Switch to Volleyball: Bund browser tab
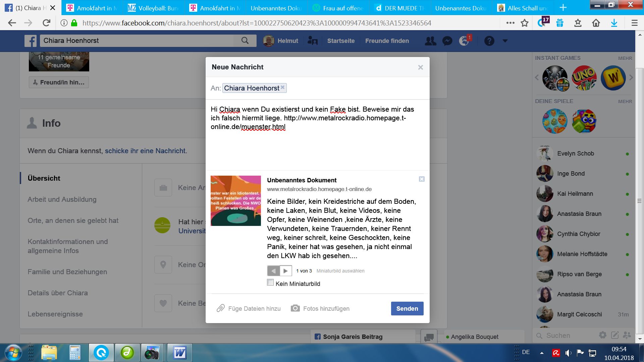The image size is (644, 362). (x=153, y=8)
